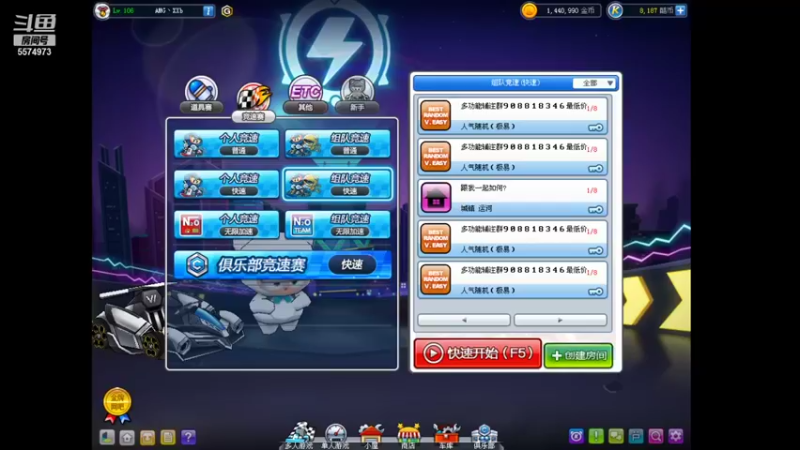
Task: Click the teal P icon
Action: (636, 436)
